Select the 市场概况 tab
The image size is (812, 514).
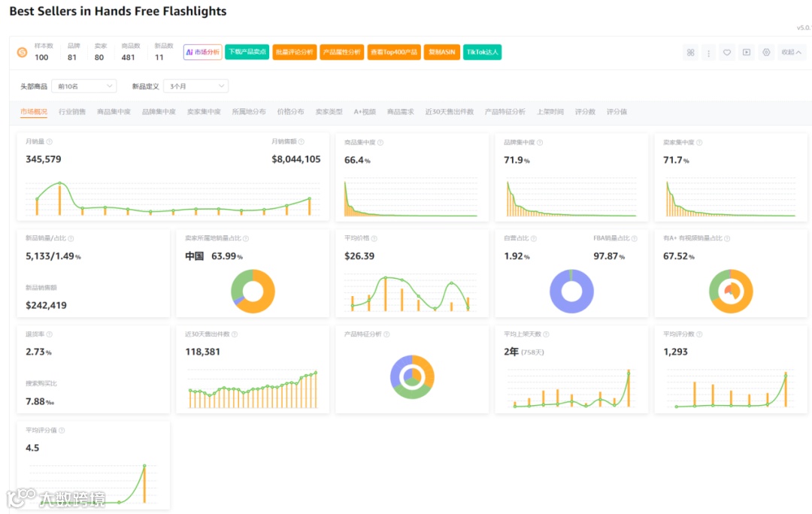[34, 112]
